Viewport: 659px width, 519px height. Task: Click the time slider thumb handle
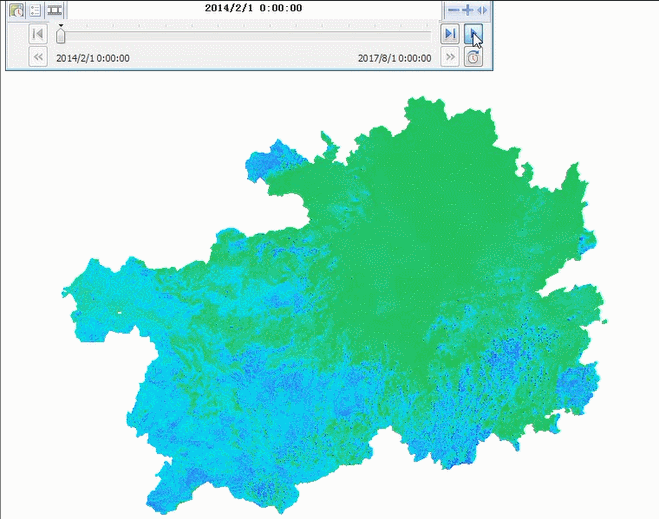61,36
